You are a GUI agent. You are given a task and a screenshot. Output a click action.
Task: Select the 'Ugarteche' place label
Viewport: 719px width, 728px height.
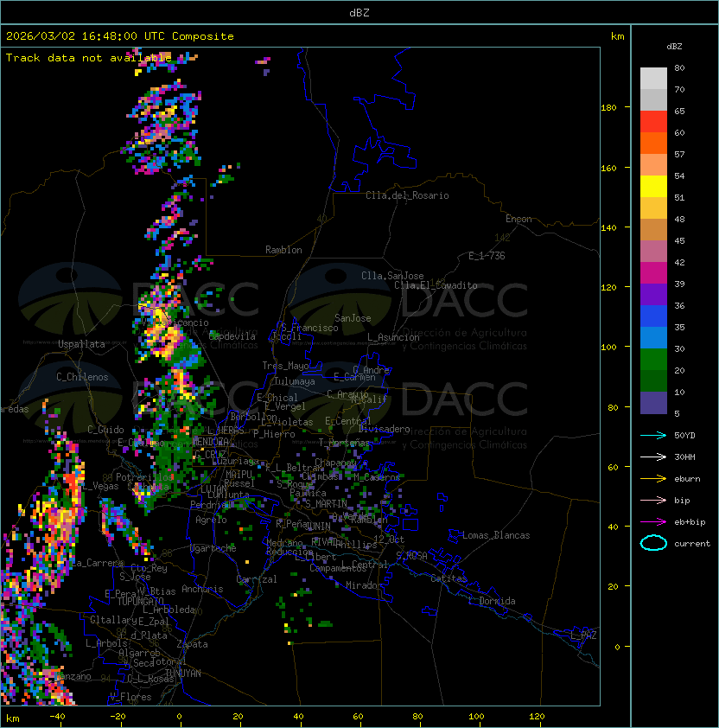tap(213, 548)
